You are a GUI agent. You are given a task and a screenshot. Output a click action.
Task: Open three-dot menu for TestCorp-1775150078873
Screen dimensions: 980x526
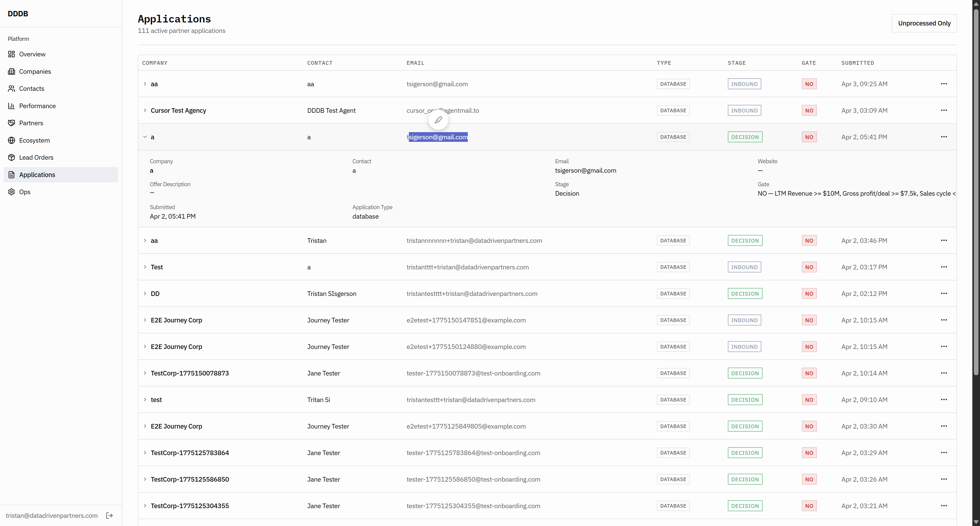point(944,373)
